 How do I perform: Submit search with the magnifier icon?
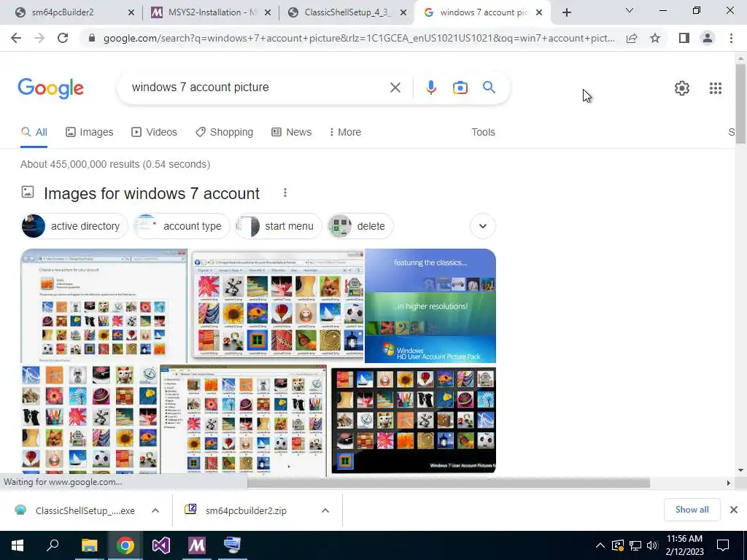(489, 87)
